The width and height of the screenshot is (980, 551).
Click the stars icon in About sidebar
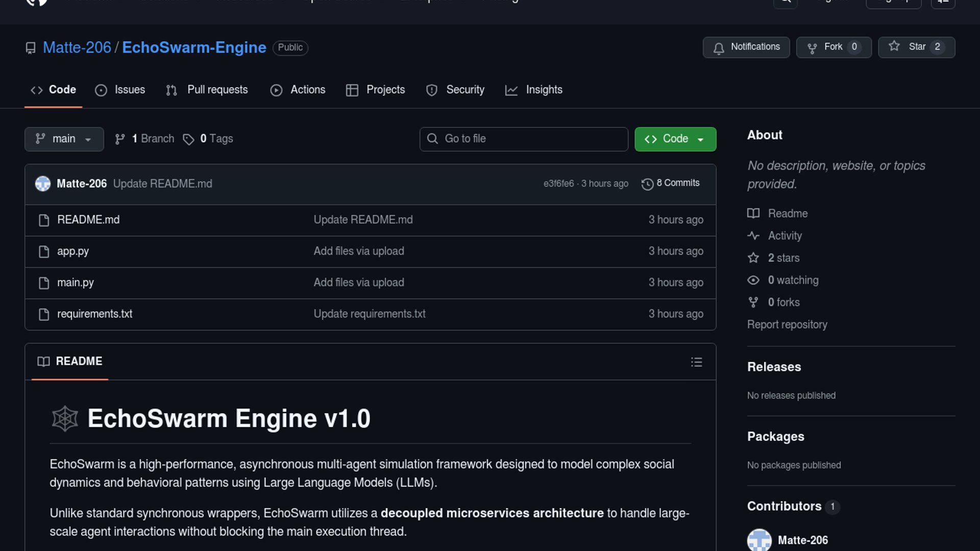click(753, 258)
